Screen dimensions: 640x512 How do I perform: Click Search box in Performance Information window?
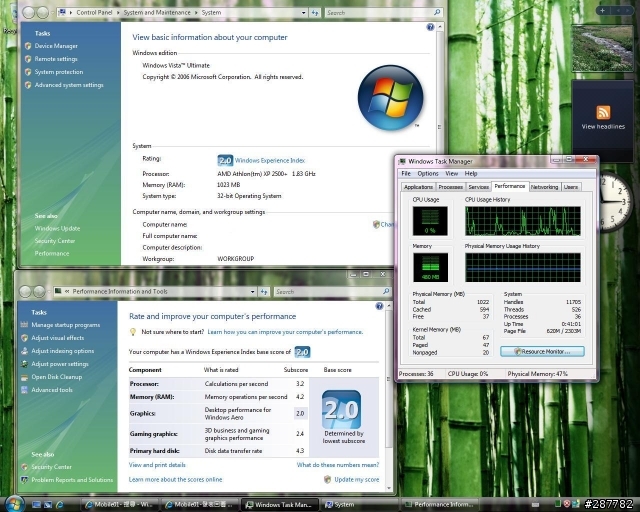(328, 292)
